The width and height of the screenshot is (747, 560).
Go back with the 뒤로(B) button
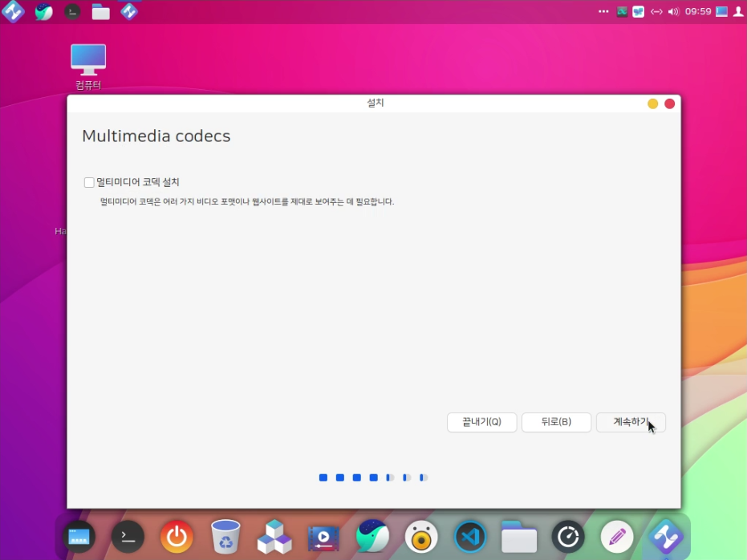click(x=556, y=422)
